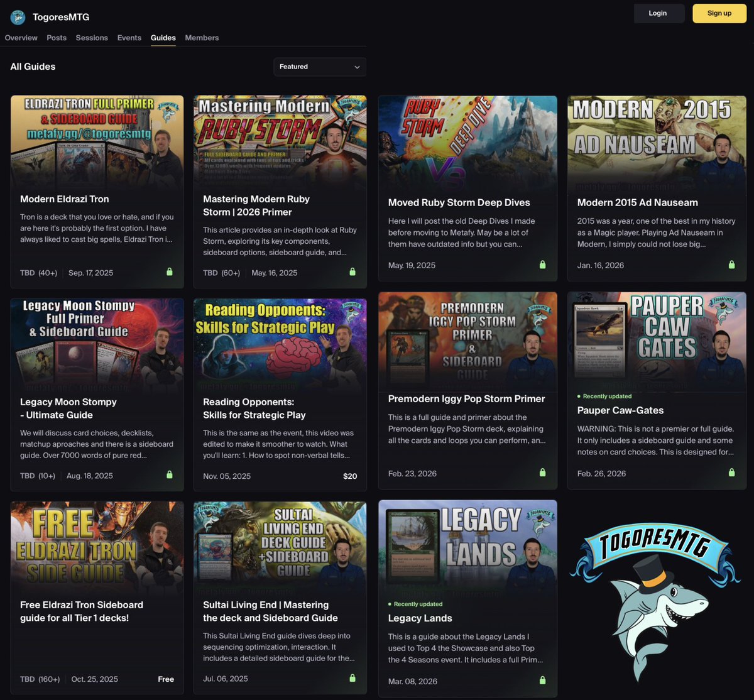The image size is (754, 700).
Task: Click the May. 19, 2025 date
Action: 412,265
